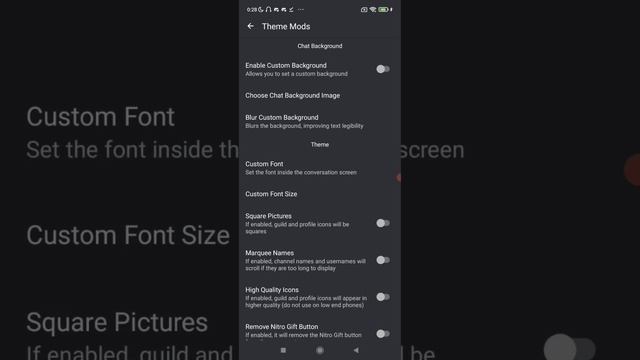Click the three-dots overflow in status bar
640x360 pixels.
point(301,9)
